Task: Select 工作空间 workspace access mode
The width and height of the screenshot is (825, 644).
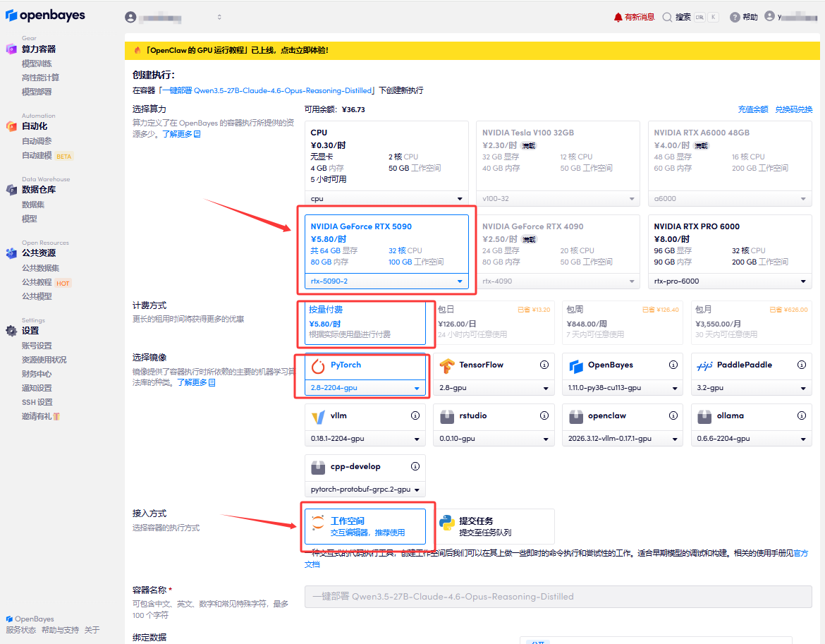Action: (x=365, y=526)
